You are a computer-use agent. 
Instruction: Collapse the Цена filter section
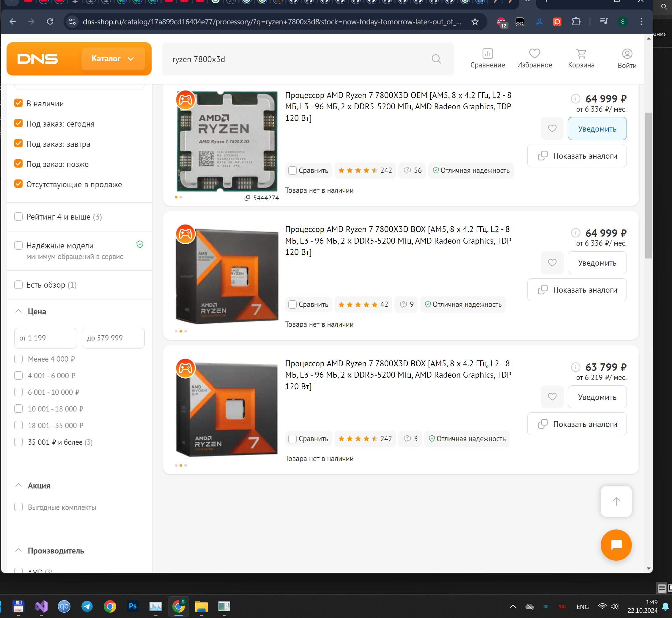tap(19, 311)
